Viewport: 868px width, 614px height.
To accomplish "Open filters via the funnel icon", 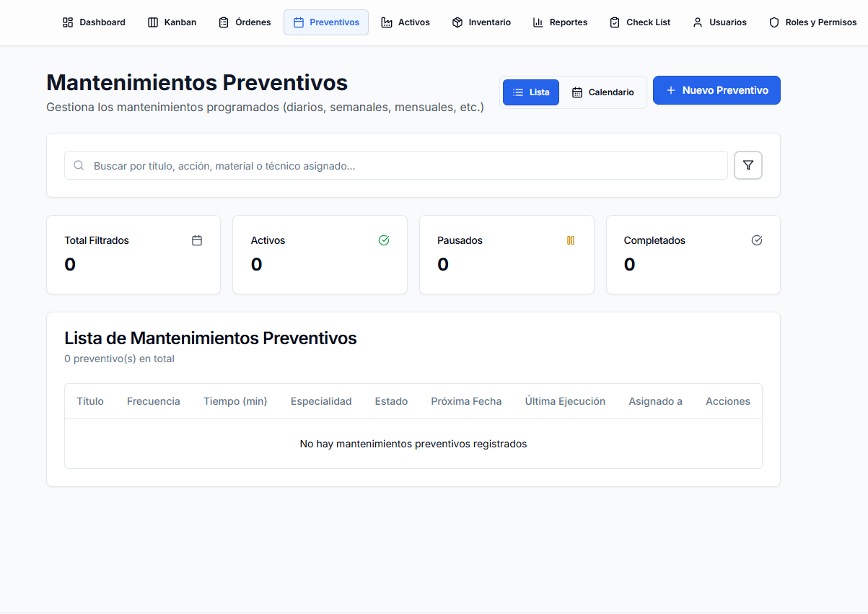I will pyautogui.click(x=748, y=165).
